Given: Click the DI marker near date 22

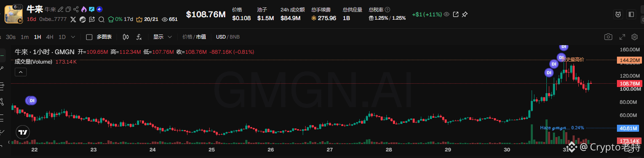Looking at the screenshot, I should (32, 100).
